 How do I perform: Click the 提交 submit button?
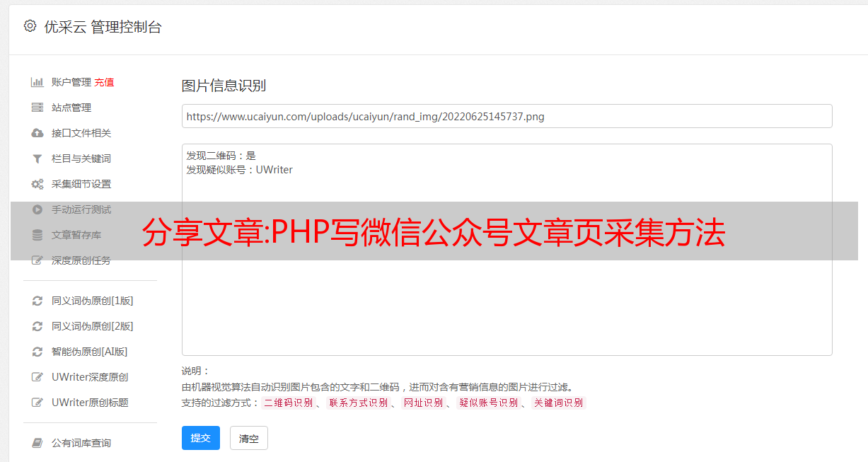coord(201,438)
